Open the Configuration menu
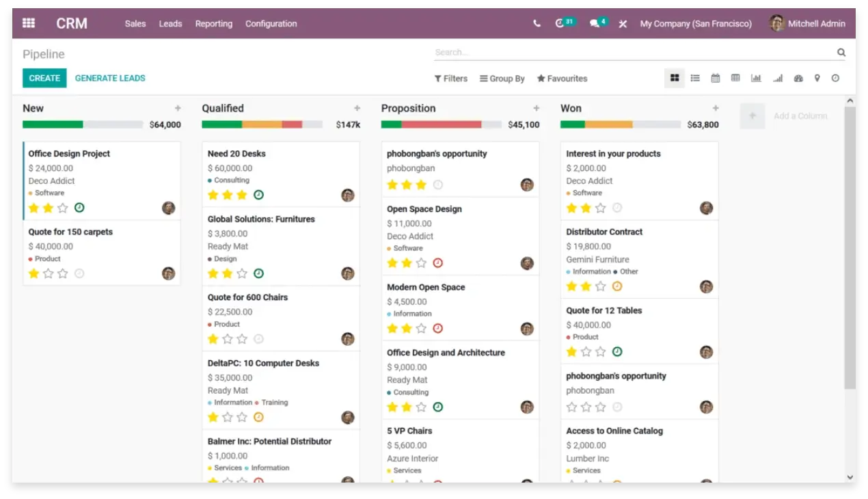This screenshot has height=499, width=868. point(271,23)
